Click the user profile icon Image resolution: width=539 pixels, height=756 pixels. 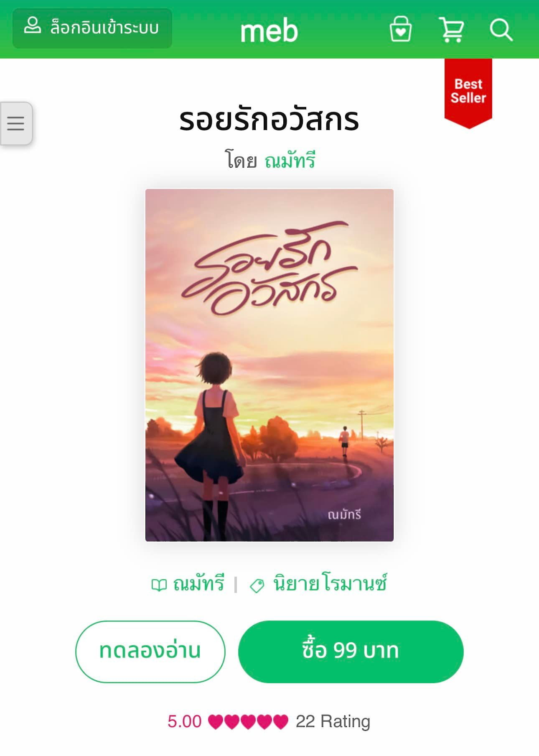coord(32,26)
